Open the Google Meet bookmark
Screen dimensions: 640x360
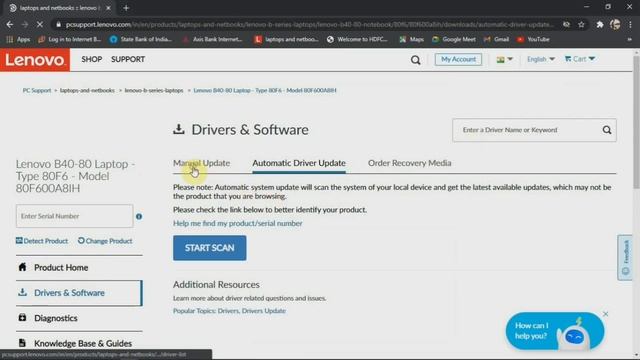click(x=454, y=39)
